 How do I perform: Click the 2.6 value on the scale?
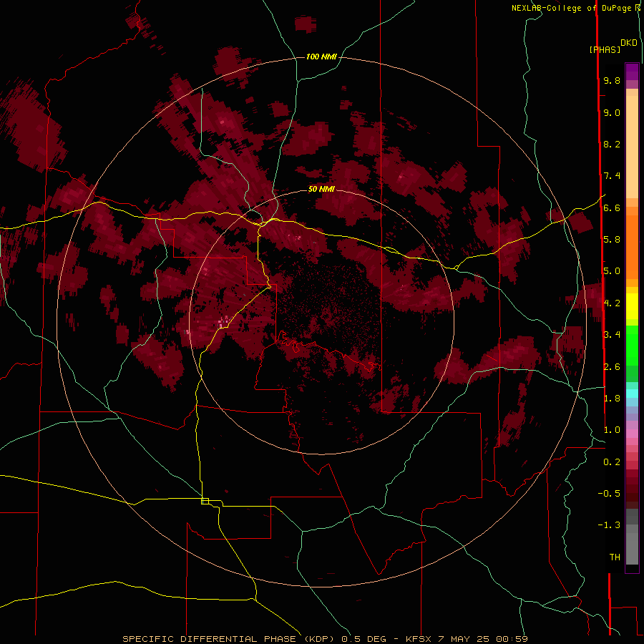pyautogui.click(x=612, y=367)
